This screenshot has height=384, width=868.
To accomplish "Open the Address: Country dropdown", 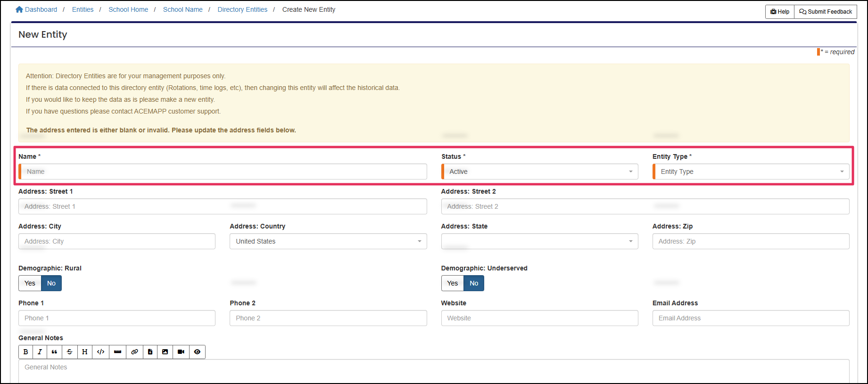I will pos(328,241).
